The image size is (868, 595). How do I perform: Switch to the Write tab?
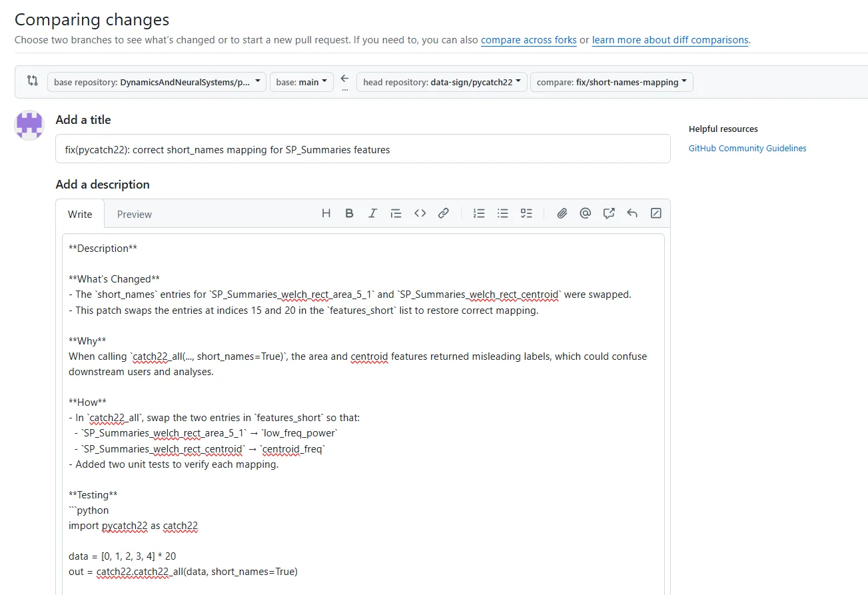point(80,214)
